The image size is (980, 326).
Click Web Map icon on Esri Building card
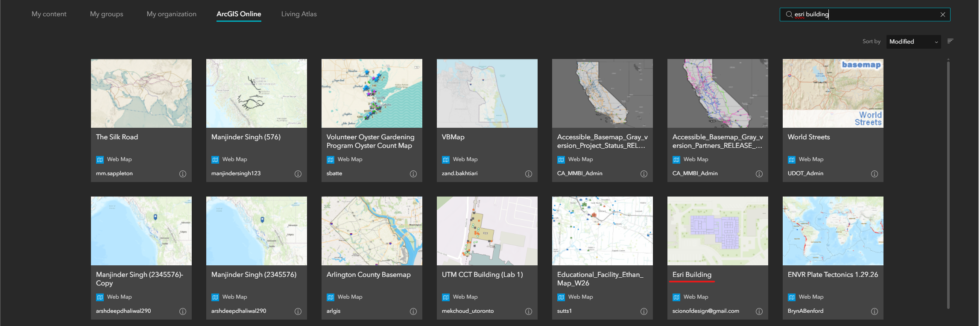click(x=676, y=297)
